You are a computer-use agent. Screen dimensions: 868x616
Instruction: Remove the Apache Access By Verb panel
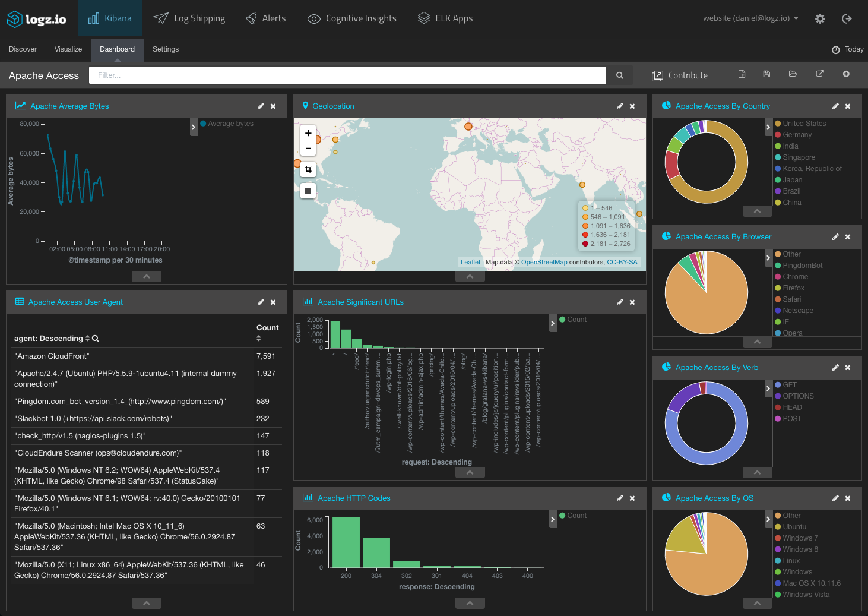848,368
